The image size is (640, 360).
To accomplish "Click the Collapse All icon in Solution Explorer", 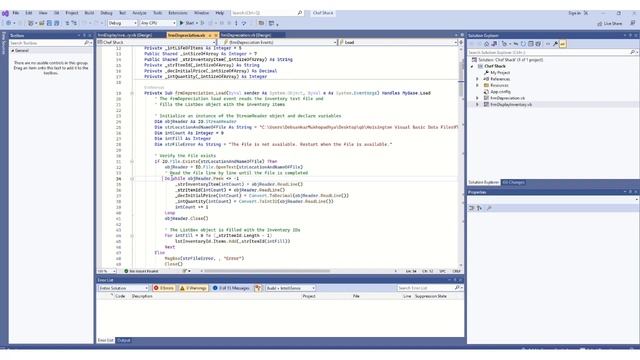I will (x=531, y=44).
